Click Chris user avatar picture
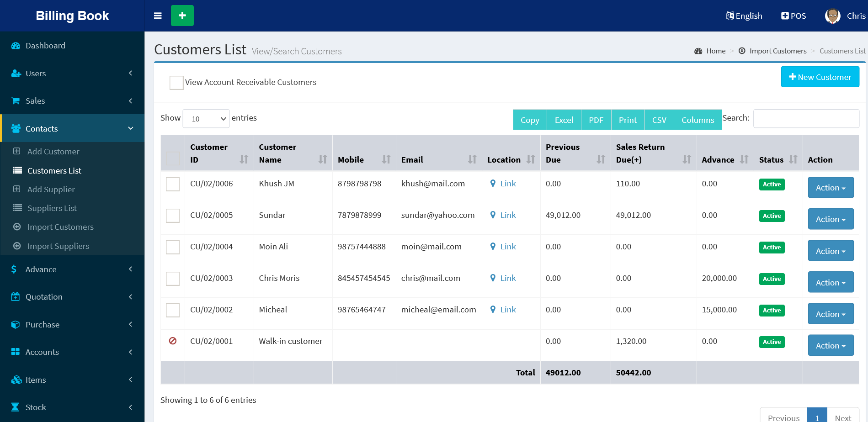 (832, 16)
